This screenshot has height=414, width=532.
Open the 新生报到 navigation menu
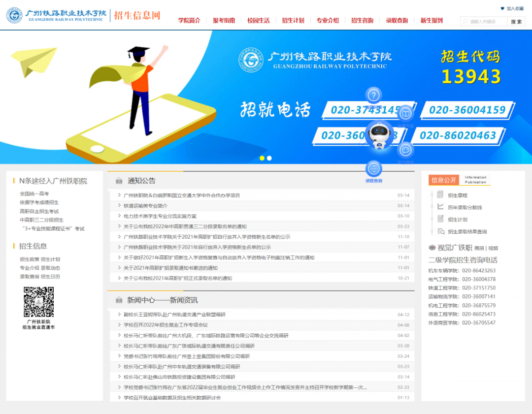pos(432,21)
